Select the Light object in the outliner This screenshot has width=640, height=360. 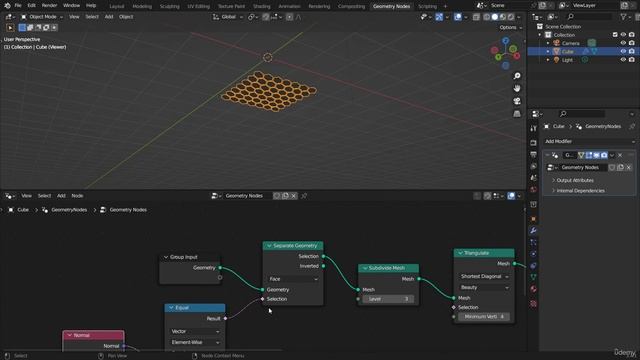click(567, 60)
